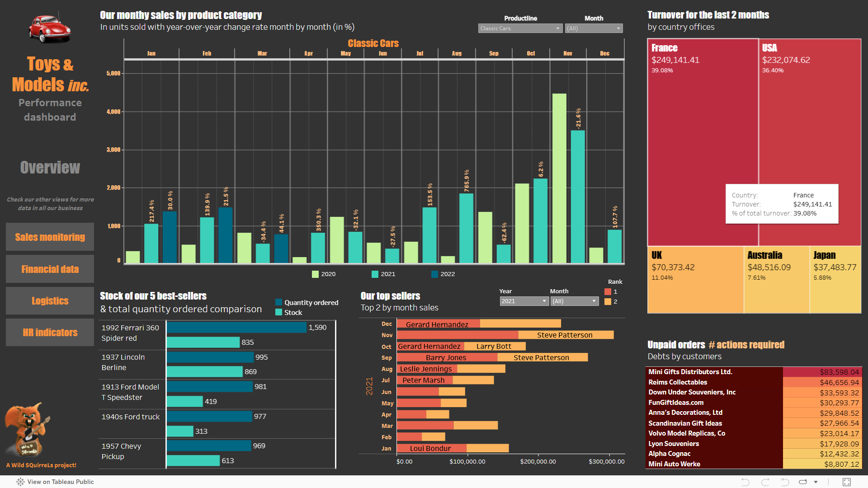868x488 pixels.
Task: Click the Undo icon in bottom toolbar
Action: (x=745, y=482)
